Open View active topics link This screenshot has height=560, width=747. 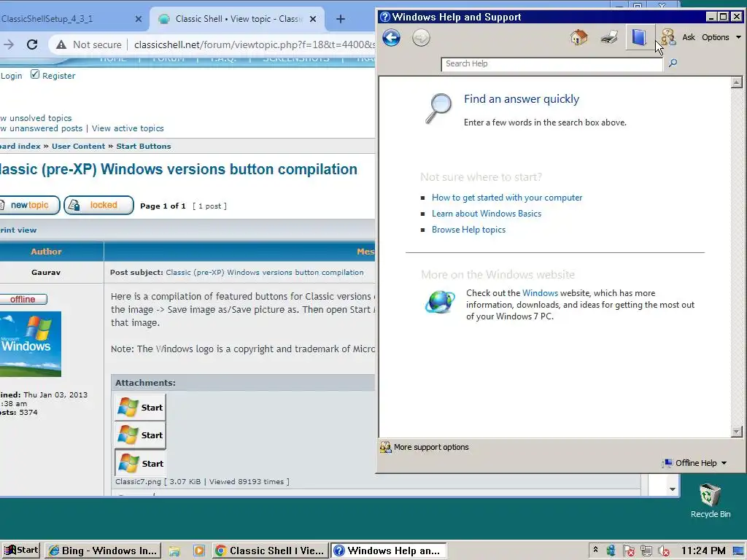pyautogui.click(x=128, y=128)
